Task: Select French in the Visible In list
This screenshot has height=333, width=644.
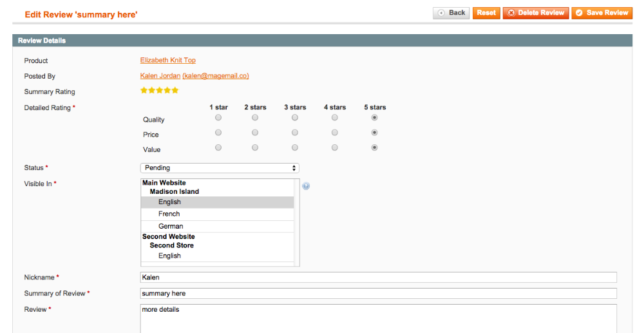Action: pyautogui.click(x=169, y=214)
